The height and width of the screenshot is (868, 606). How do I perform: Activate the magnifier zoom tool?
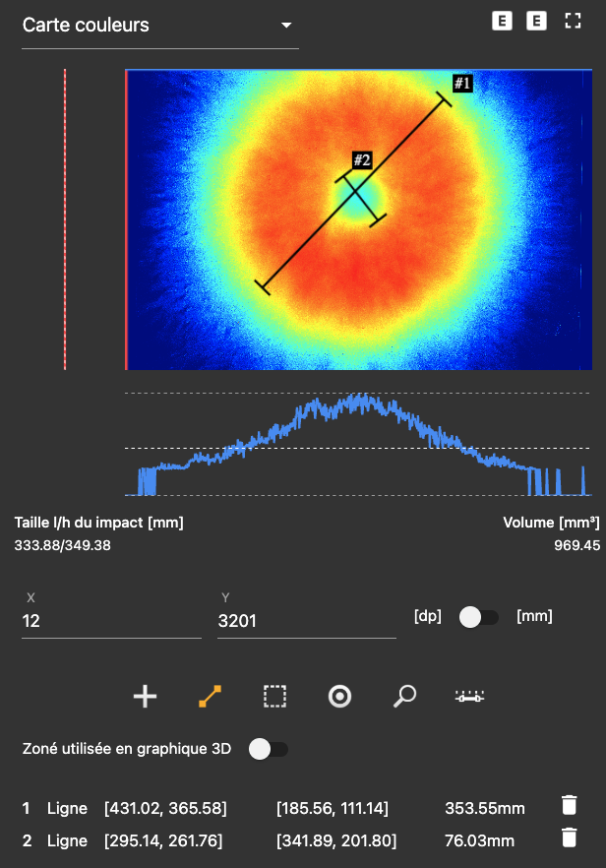coord(403,697)
